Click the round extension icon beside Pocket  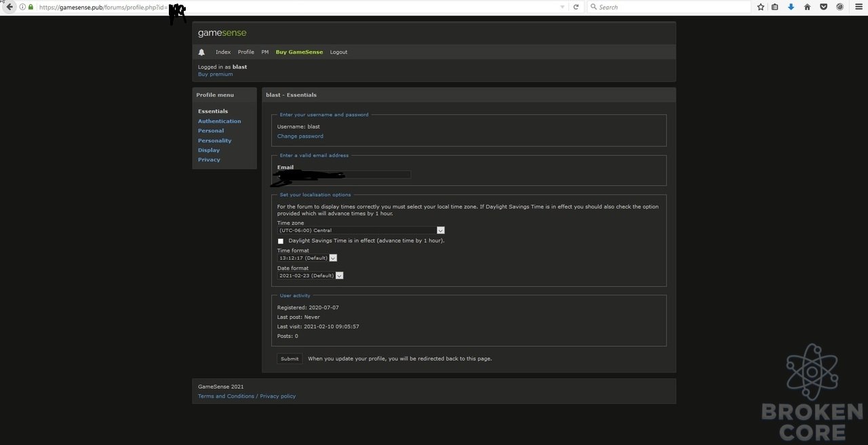tap(840, 7)
